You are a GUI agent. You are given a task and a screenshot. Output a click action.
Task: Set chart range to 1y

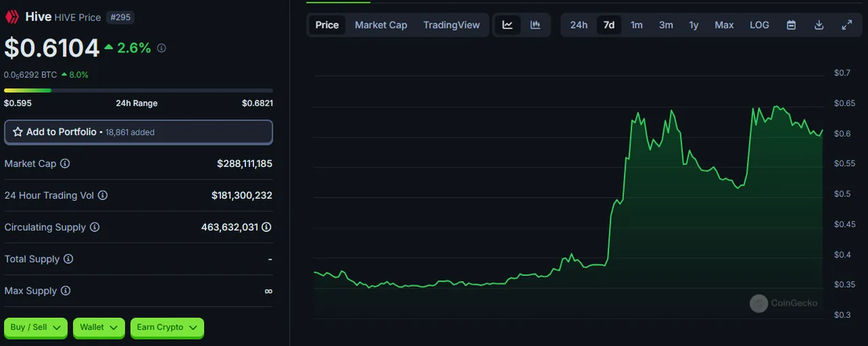tap(694, 25)
